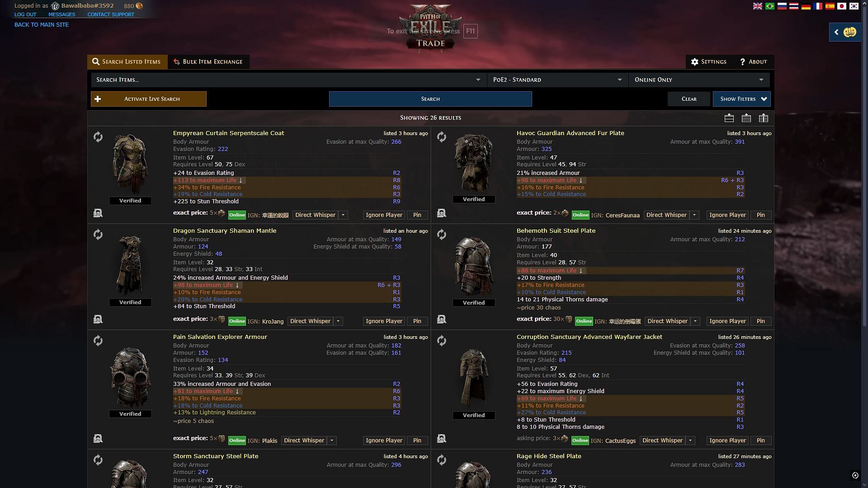This screenshot has height=488, width=868.
Task: Expand Show Filters panel
Action: (741, 99)
